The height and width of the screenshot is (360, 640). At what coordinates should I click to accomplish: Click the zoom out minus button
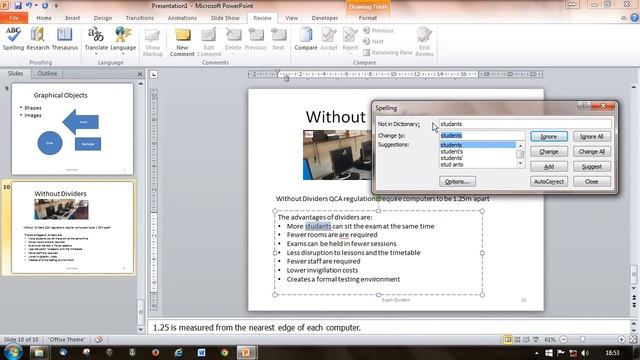[563, 340]
